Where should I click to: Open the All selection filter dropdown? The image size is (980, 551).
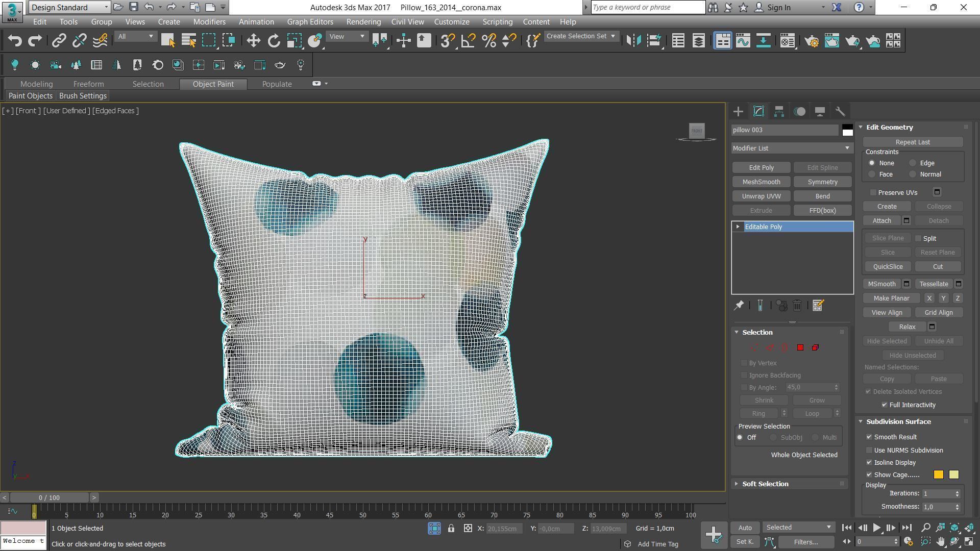[x=135, y=36]
